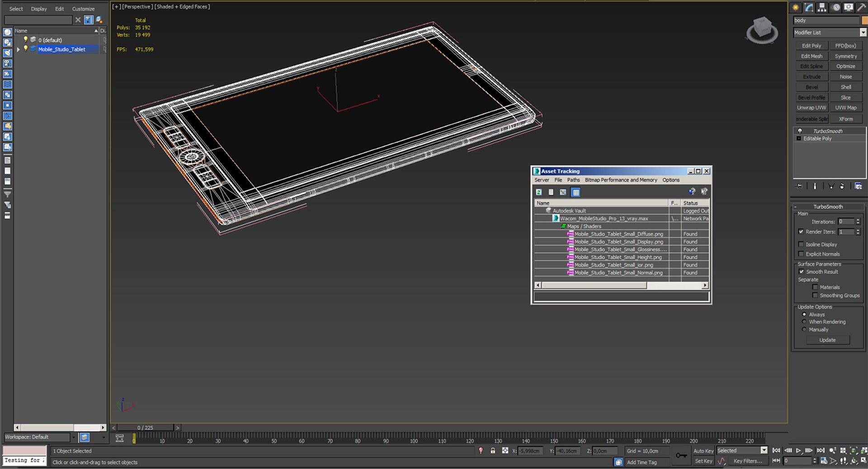Click the current frame number spinner arrows
868x469 pixels.
(x=815, y=461)
